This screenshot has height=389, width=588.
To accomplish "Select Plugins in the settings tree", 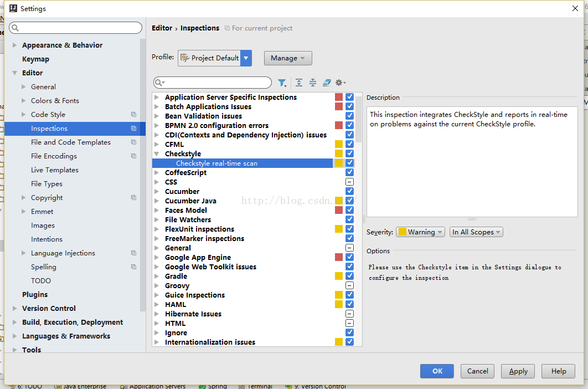I will [x=35, y=294].
